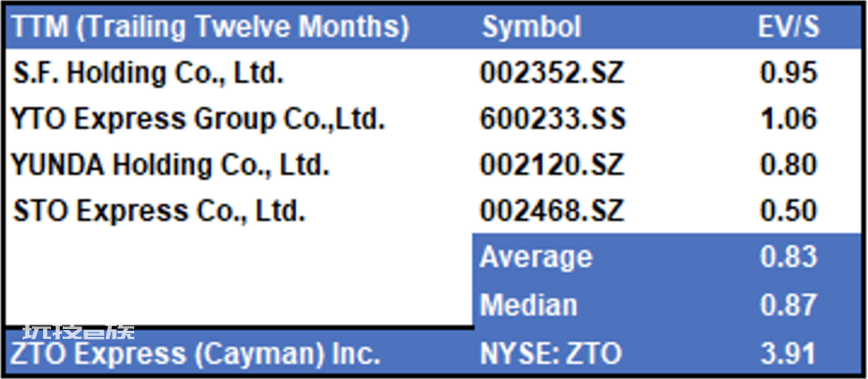This screenshot has height=379, width=868.
Task: Select the Symbol column header
Action: (531, 27)
